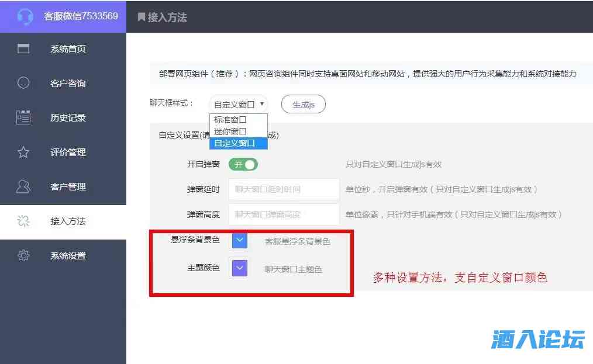Select the star icon for 评价管理
Screen dimensions: 593x364
[x=22, y=152]
